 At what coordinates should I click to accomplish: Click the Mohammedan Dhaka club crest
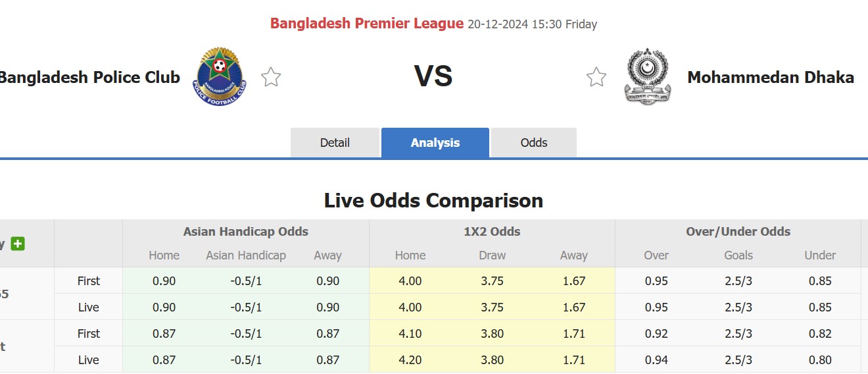point(647,76)
